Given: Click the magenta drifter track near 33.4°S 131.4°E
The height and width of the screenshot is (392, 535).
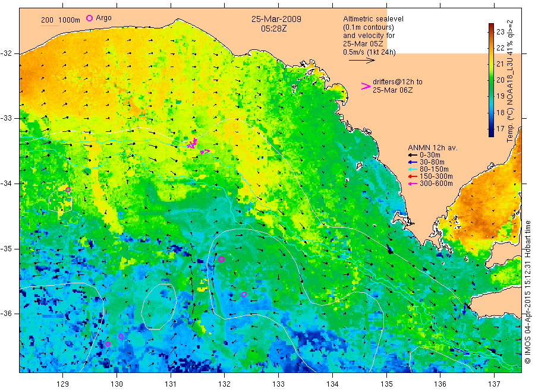Looking at the screenshot, I should pos(192,143).
